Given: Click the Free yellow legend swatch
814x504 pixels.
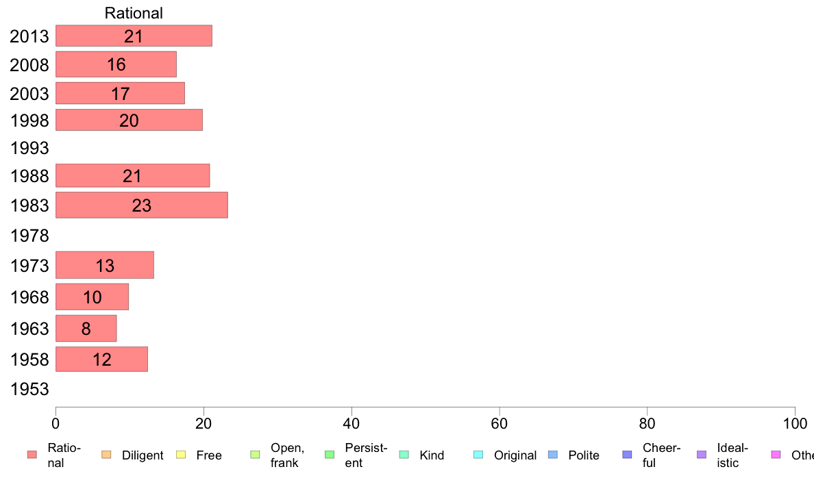Looking at the screenshot, I should (x=181, y=455).
